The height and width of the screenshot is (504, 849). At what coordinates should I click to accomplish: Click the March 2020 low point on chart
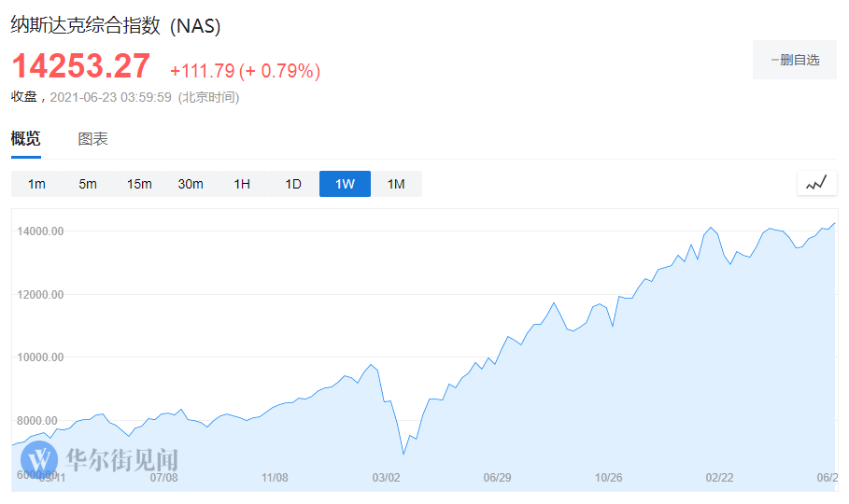pos(403,453)
